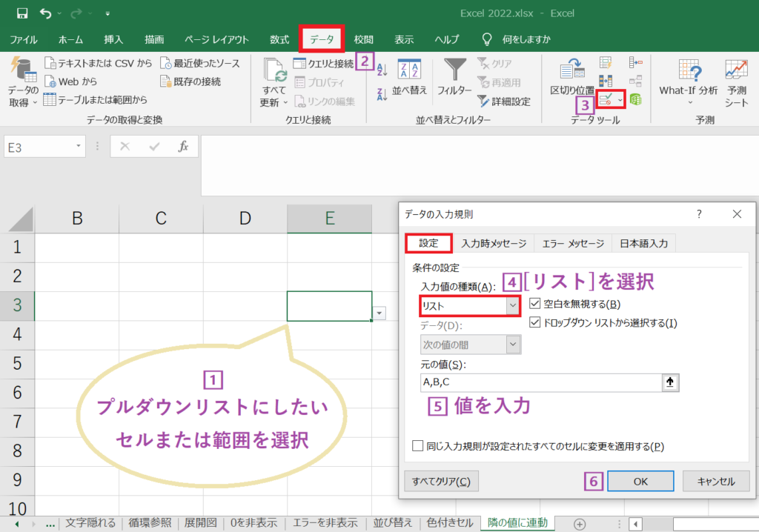
Task: Open the 入力値の種類 リスト dropdown
Action: coord(513,306)
